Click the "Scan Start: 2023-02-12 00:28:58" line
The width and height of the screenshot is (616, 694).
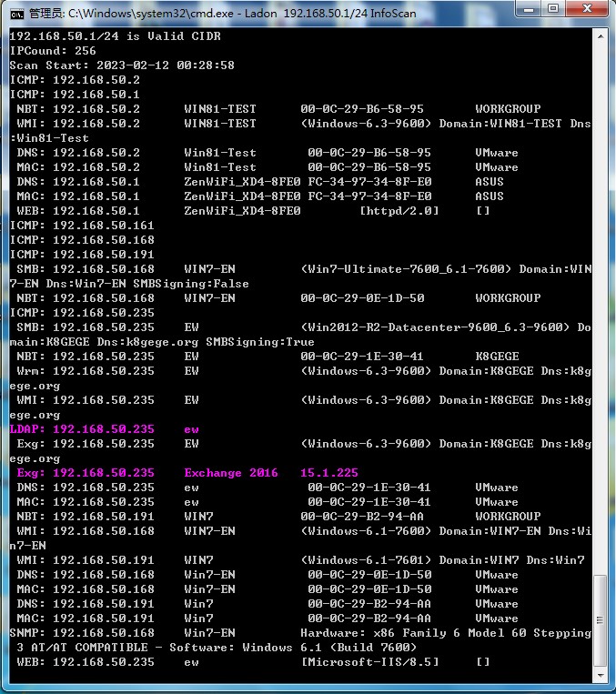coord(122,65)
